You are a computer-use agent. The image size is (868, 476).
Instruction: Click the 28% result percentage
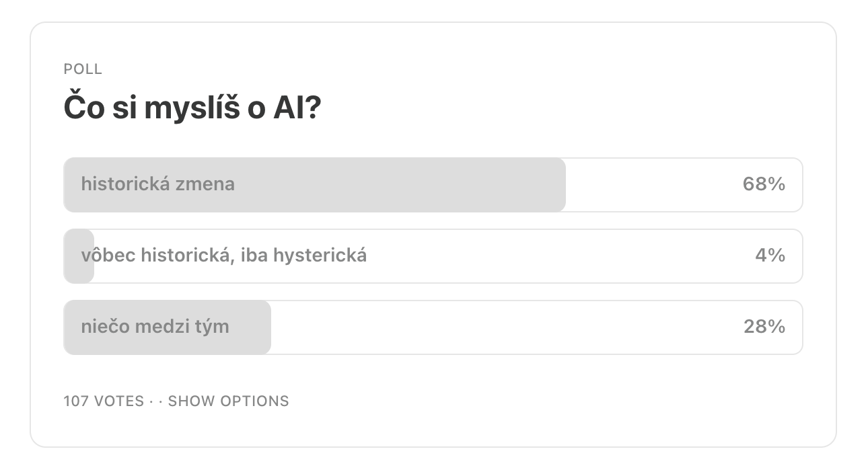[x=764, y=327]
